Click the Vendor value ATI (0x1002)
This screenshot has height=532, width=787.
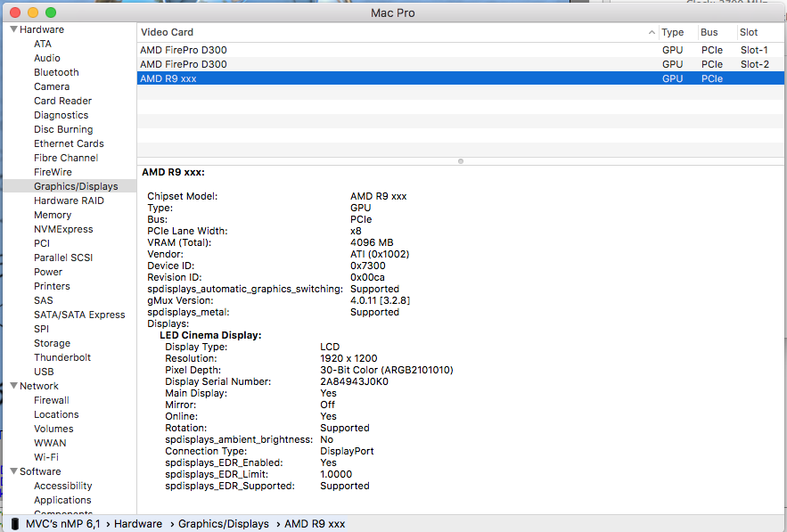(x=380, y=255)
